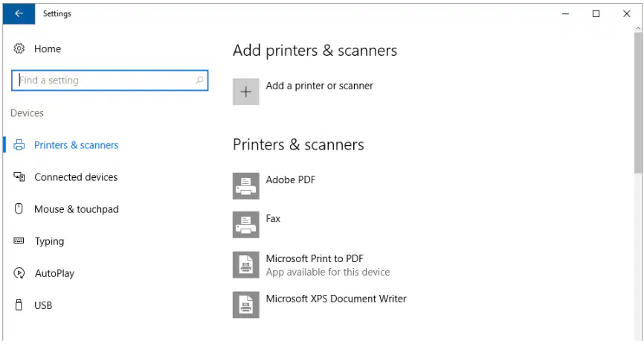The height and width of the screenshot is (344, 644).
Task: Select the Connected devices icon
Action: tap(19, 176)
